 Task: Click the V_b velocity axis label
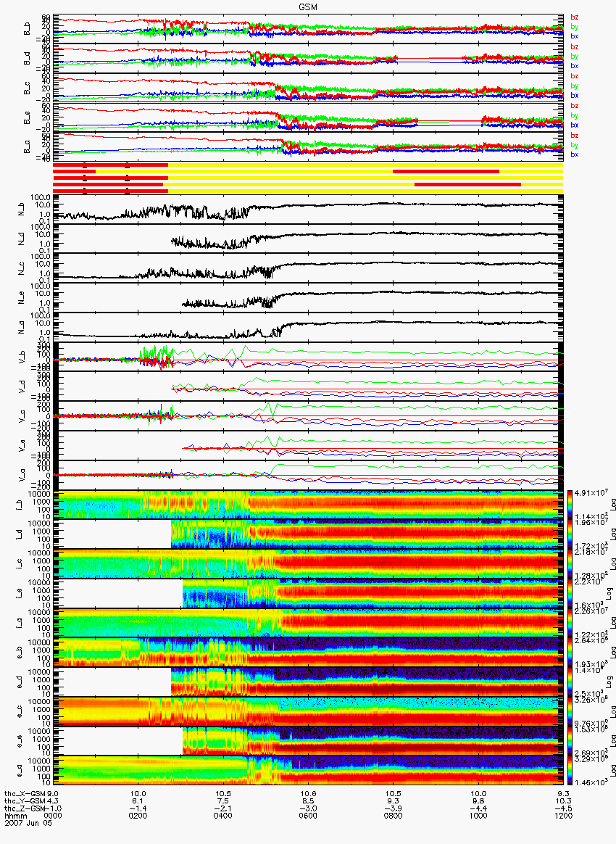tap(22, 357)
